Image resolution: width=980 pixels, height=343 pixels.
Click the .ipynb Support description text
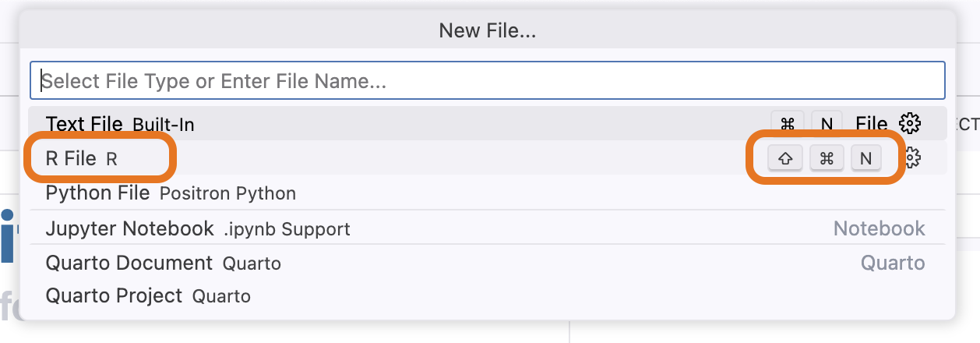click(x=287, y=229)
